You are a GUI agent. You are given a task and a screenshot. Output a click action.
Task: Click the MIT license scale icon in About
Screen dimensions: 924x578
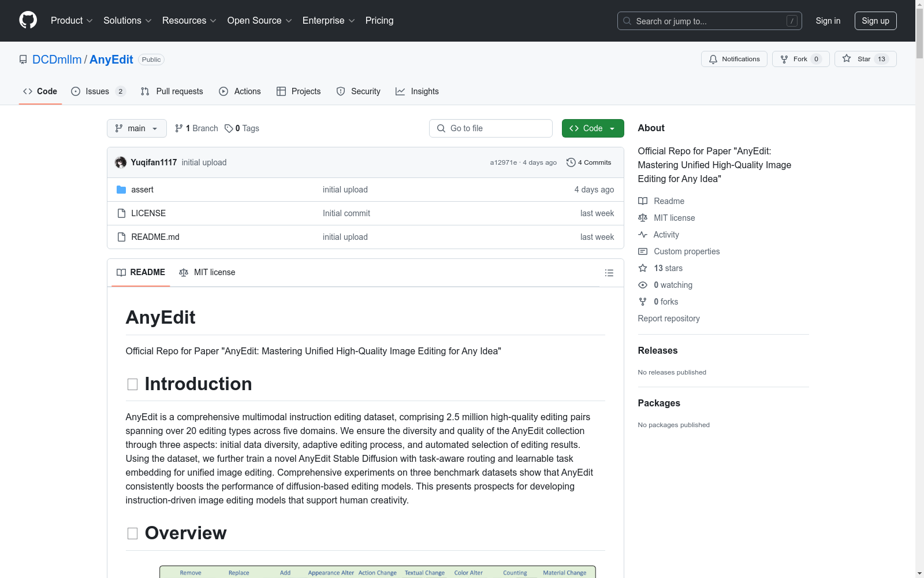[x=643, y=218]
